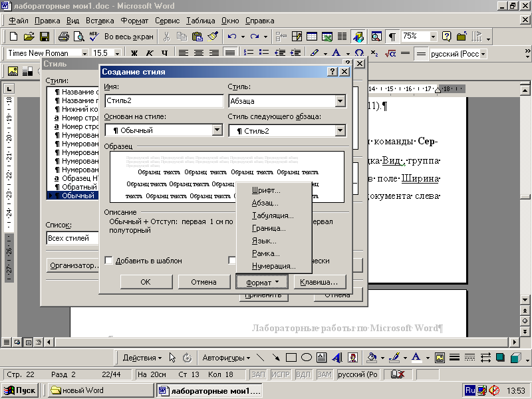Open the Автофигуры dropdown
The image size is (532, 399).
coord(226,358)
